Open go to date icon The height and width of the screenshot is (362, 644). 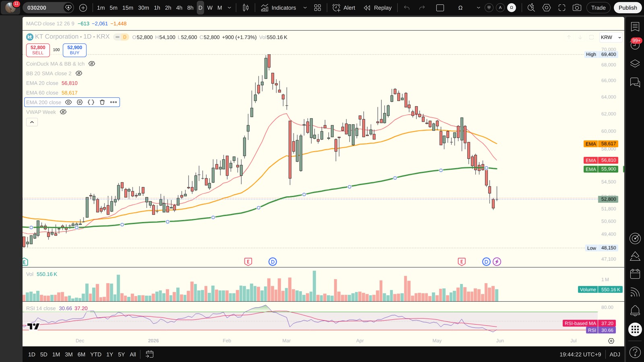[x=149, y=354]
